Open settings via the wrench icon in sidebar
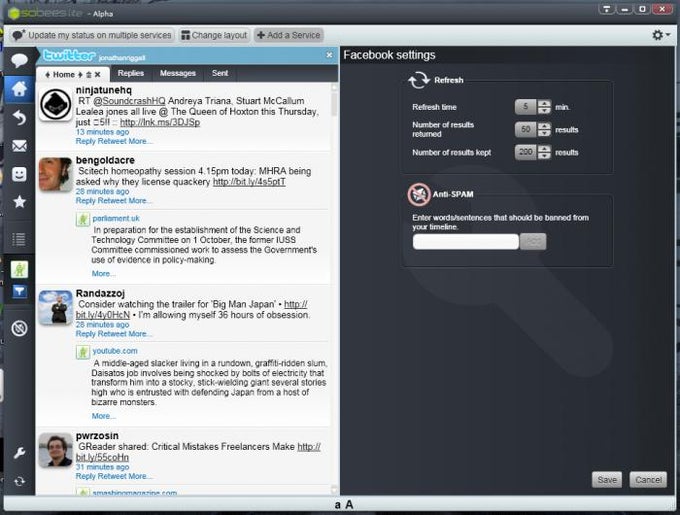 pos(19,453)
